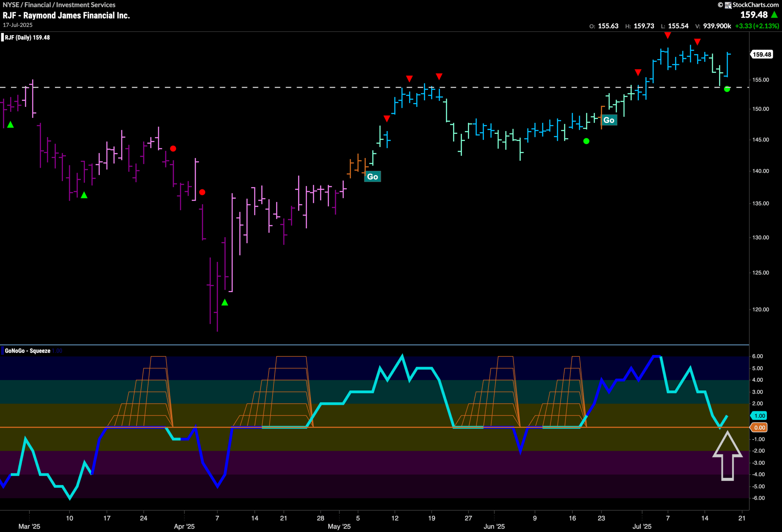Viewport: 782px width, 532px height.
Task: Click the NYSE / Financial / Investment Services breadcrumb
Action: (x=59, y=5)
